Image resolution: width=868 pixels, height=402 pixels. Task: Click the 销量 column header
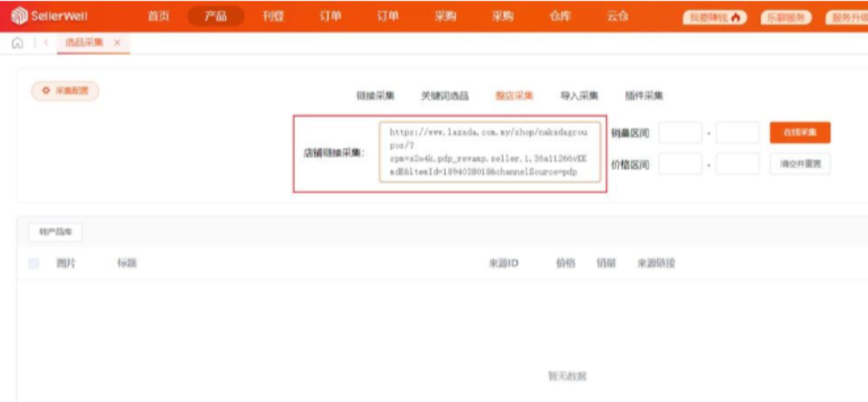click(x=605, y=264)
